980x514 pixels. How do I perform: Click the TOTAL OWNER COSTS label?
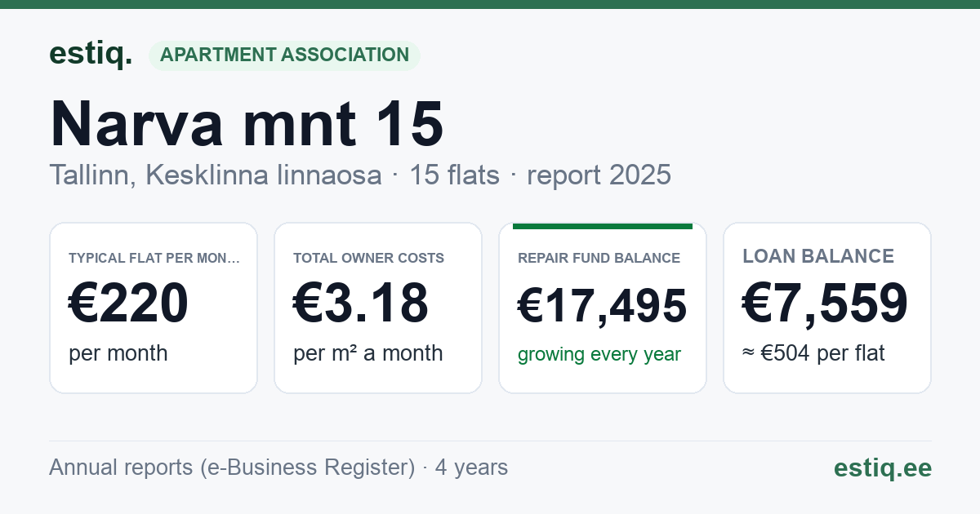click(368, 258)
